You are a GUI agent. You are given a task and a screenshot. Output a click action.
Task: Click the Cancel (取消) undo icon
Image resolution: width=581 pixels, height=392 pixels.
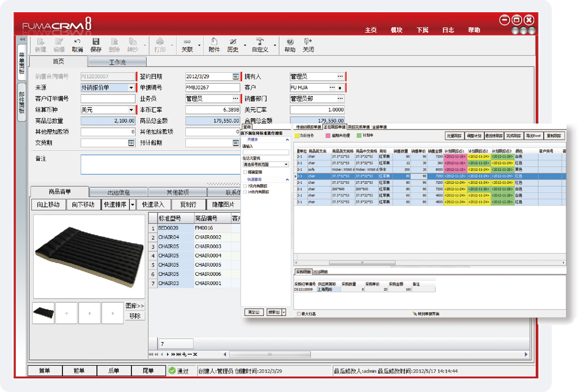pos(77,42)
